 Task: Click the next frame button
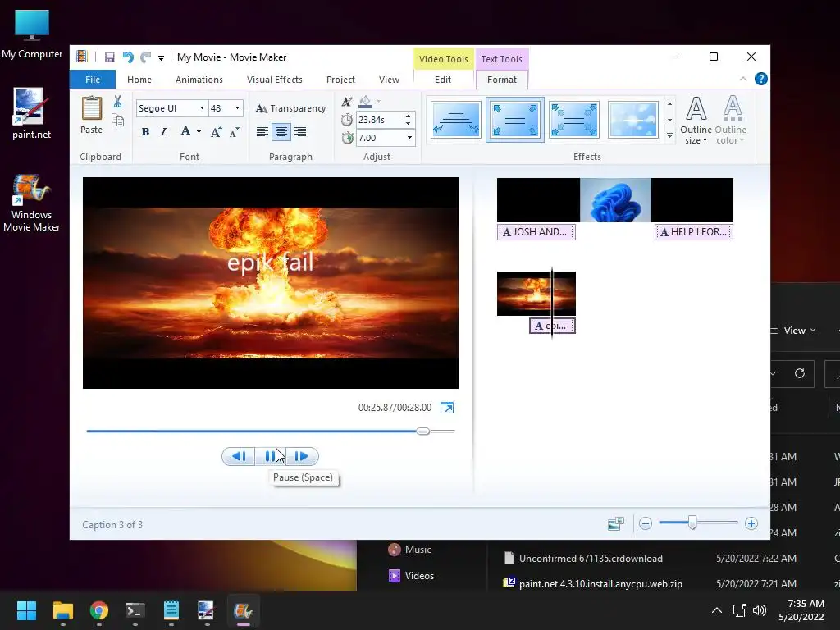click(303, 456)
